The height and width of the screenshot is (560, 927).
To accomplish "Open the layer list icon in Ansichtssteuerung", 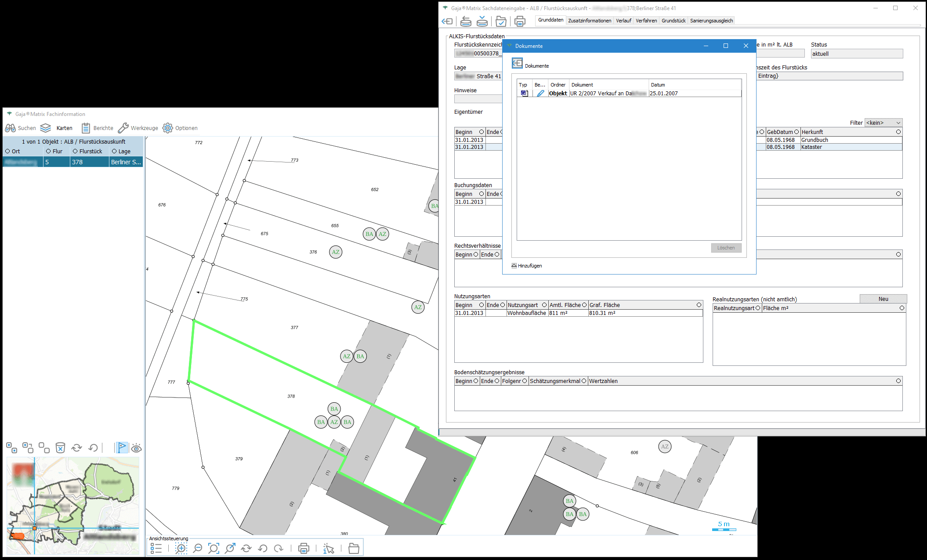I will 156,548.
